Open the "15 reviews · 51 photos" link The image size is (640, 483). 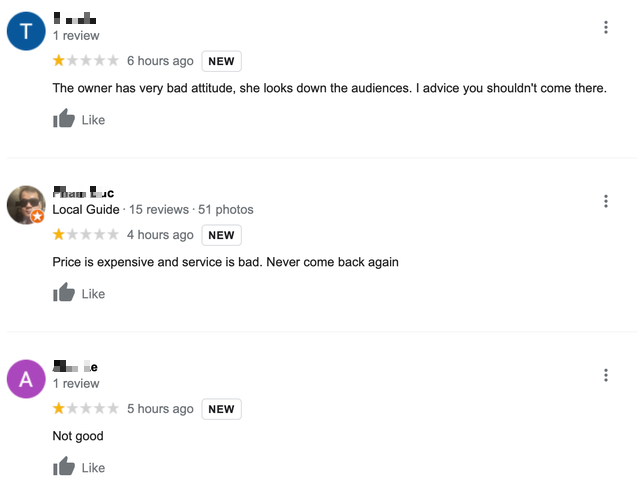190,210
